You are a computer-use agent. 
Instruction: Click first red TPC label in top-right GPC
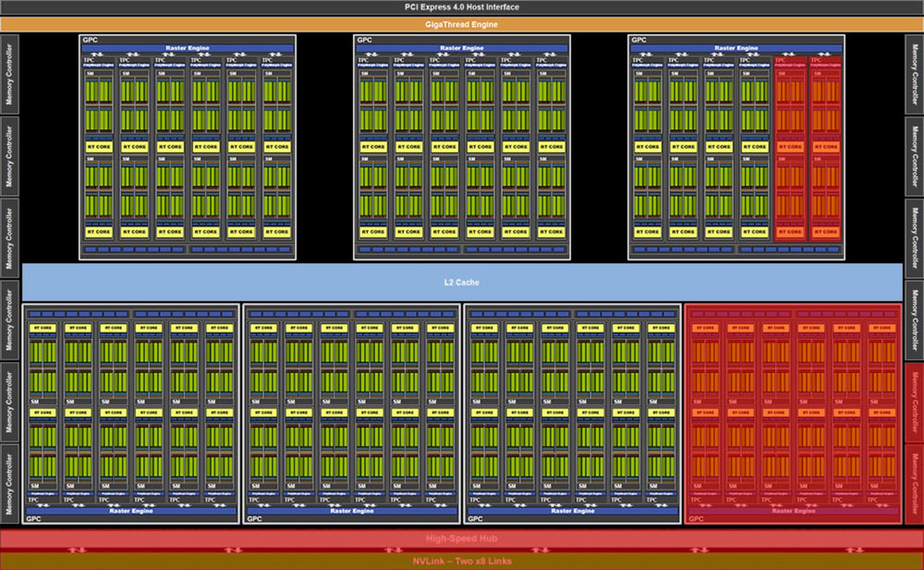coord(780,60)
